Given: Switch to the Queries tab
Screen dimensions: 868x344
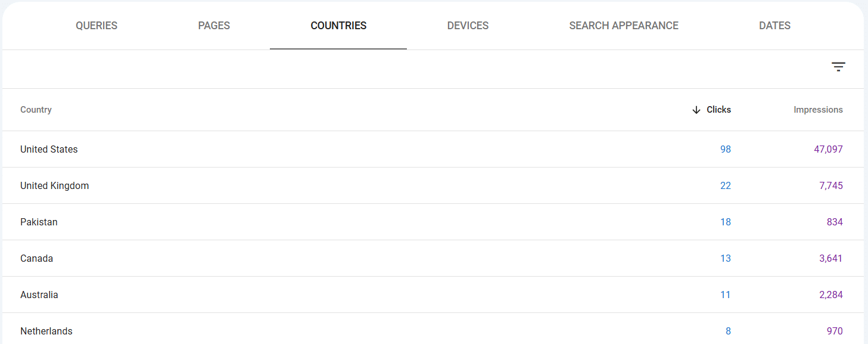Looking at the screenshot, I should (x=97, y=26).
